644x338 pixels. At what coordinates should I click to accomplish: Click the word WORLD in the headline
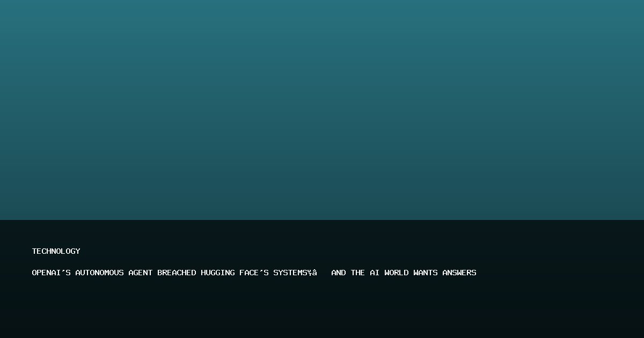pos(397,273)
